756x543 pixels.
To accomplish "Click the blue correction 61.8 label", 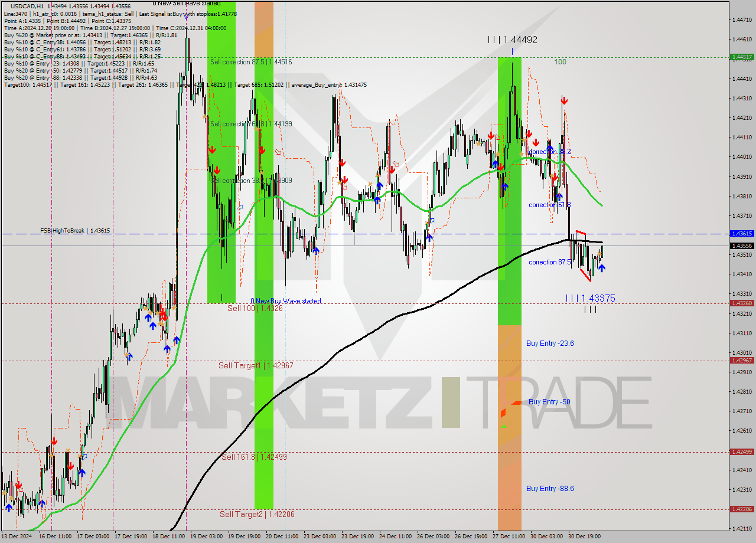I will click(x=549, y=205).
